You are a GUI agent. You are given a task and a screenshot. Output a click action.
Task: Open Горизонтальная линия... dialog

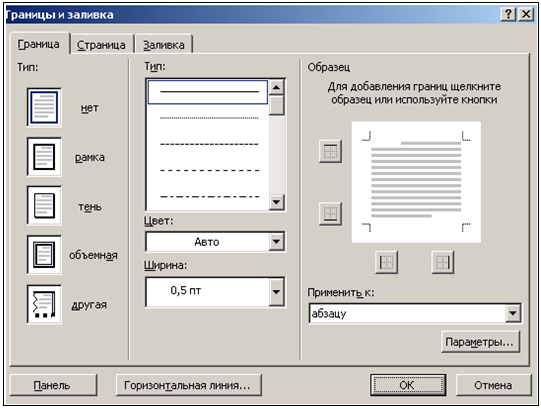point(188,385)
